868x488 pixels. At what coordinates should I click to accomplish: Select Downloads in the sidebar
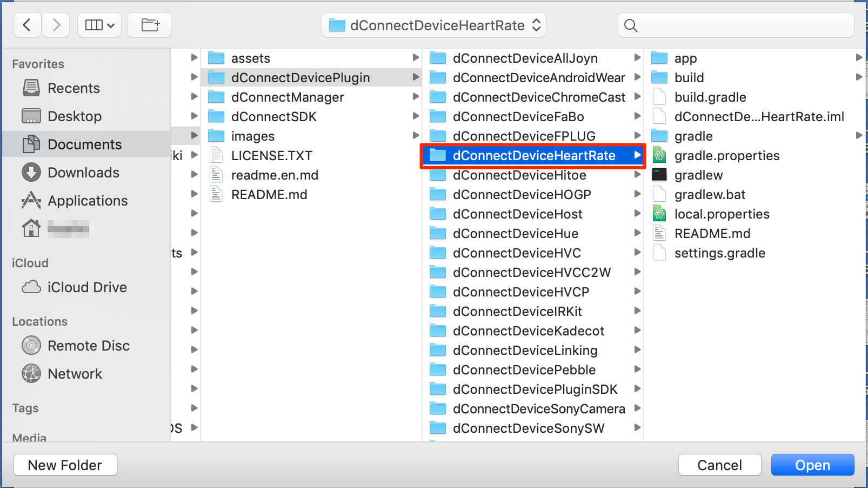coord(83,173)
